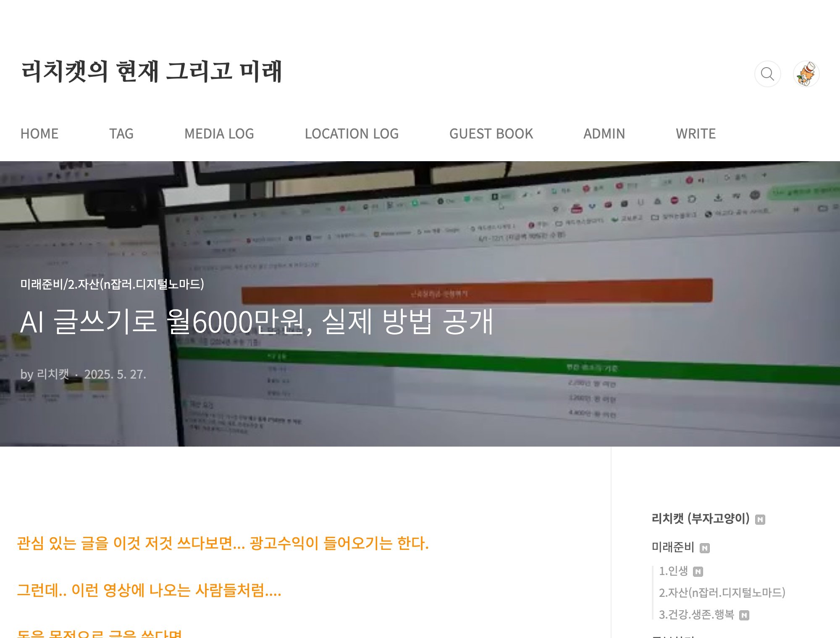Open sidebar subcategory 2.자산(n잡러.디지털노마드)

click(722, 593)
